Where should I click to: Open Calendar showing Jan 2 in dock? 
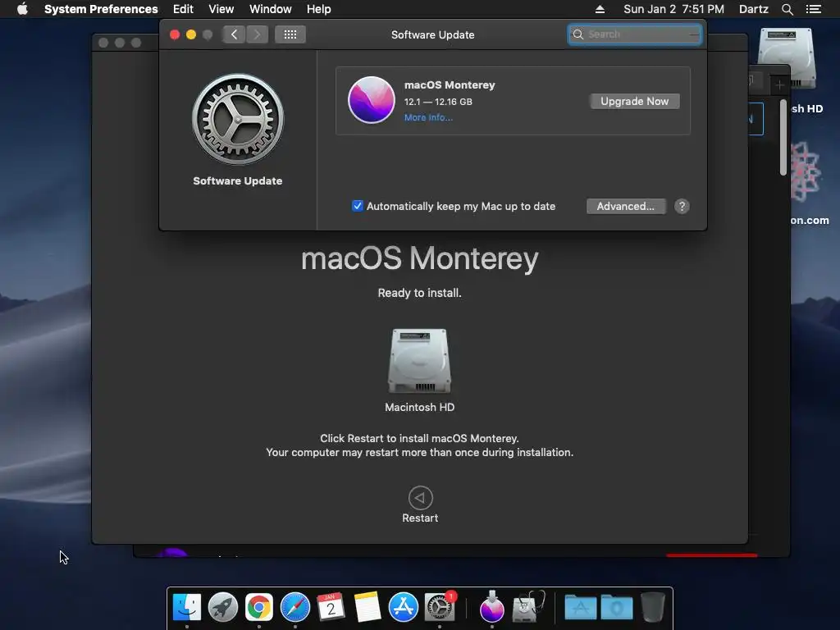tap(331, 607)
